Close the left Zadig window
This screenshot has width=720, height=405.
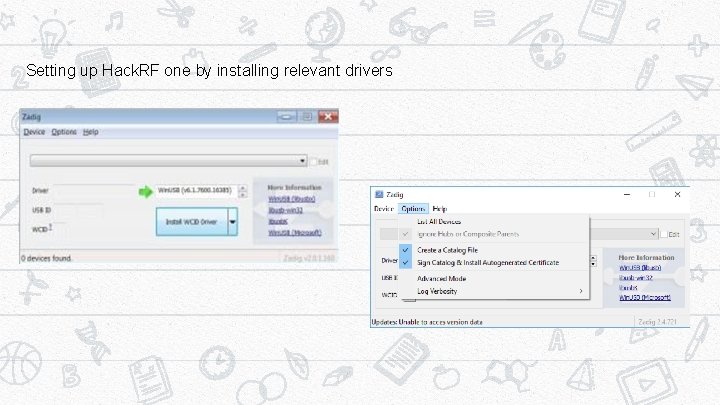[328, 117]
